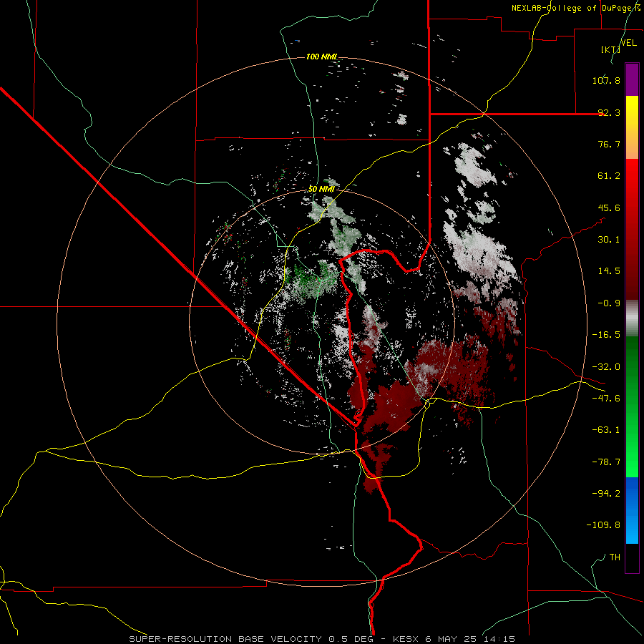Click the -63.1 value on velocity scale
644x644 pixels.
click(x=606, y=430)
